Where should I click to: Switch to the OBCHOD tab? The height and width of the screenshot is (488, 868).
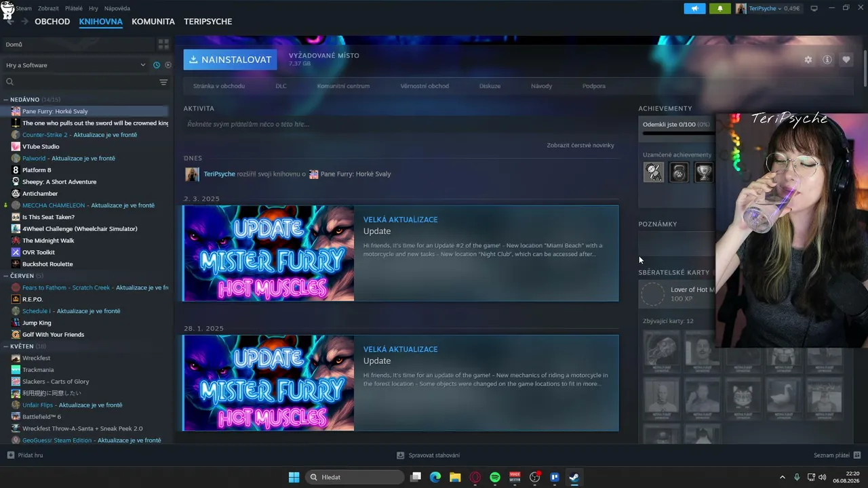tap(52, 22)
